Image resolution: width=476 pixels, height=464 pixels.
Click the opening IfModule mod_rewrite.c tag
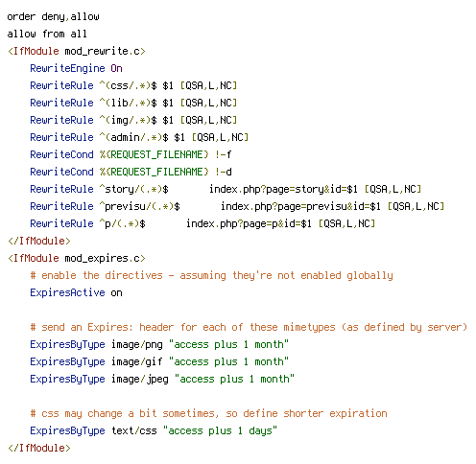pyautogui.click(x=77, y=51)
